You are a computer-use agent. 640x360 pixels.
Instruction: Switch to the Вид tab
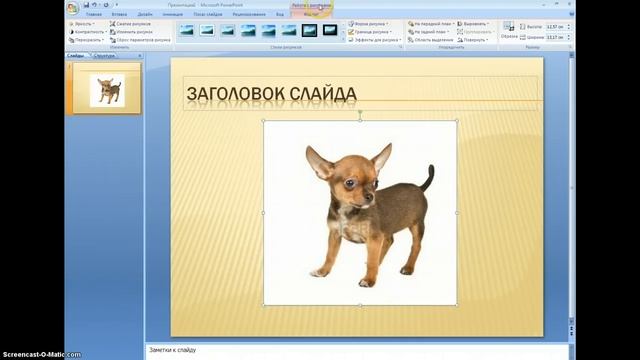[x=280, y=14]
